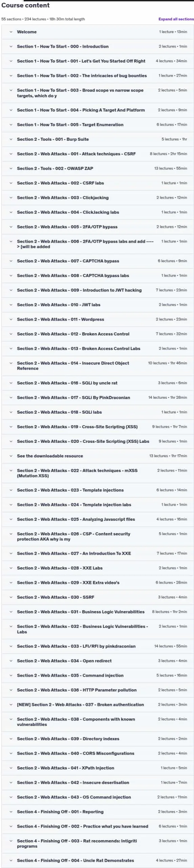Expand the [NEW] Broken authentication section
This screenshot has width=194, height=868.
98,705
